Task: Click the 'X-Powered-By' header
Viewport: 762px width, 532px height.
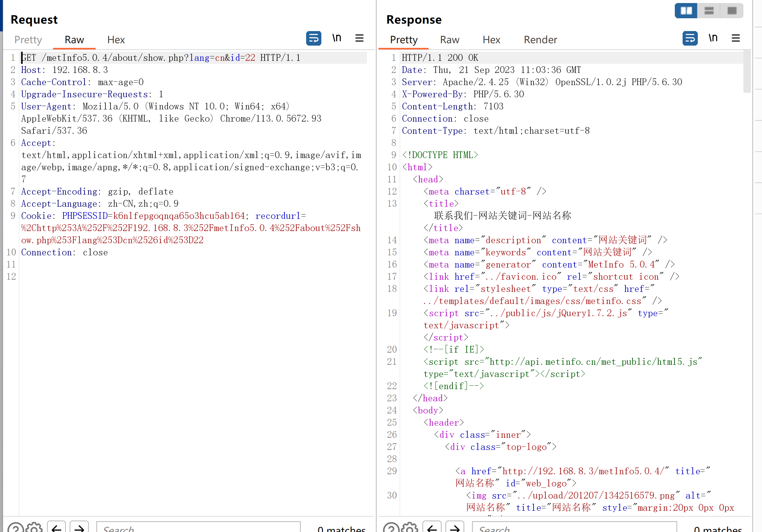Action: point(463,94)
